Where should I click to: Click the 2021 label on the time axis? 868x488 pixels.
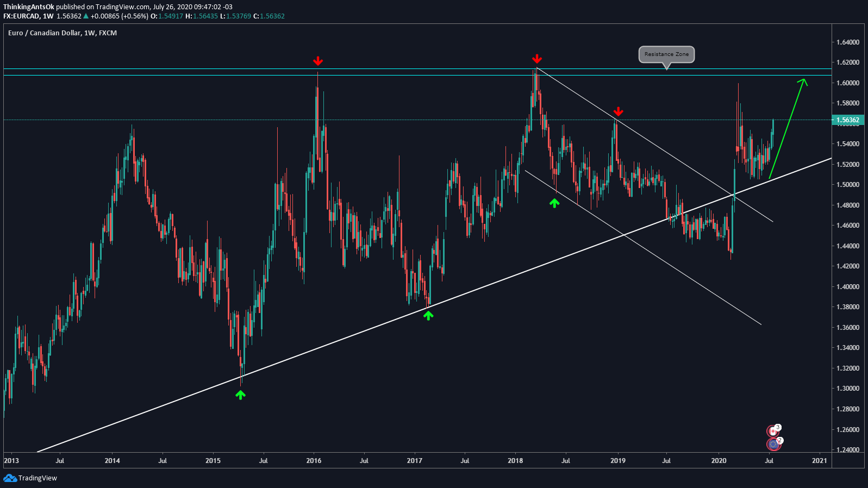pyautogui.click(x=820, y=461)
